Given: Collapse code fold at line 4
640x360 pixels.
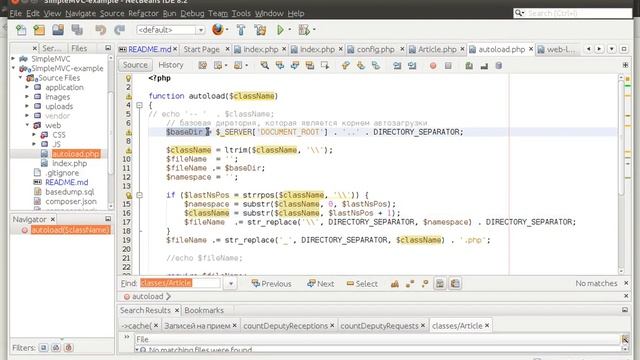Looking at the screenshot, I should 139,105.
